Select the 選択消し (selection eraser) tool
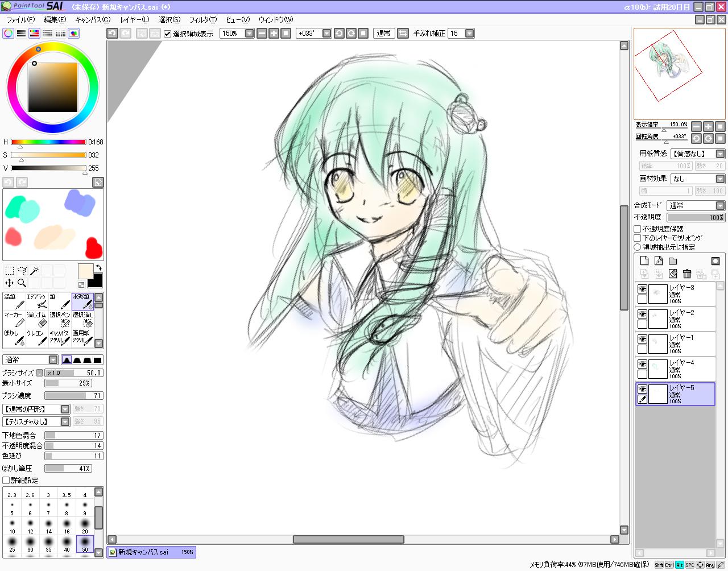728x571 pixels. 82,320
